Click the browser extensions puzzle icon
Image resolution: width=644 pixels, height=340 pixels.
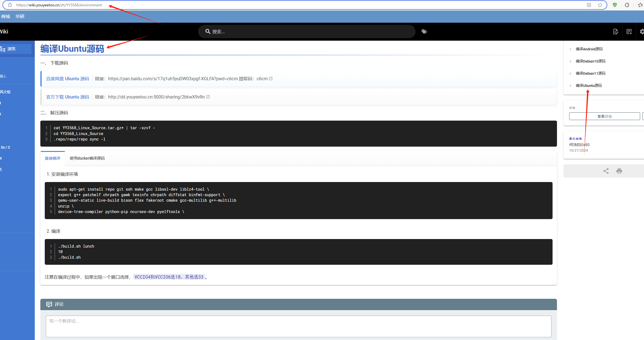(627, 5)
